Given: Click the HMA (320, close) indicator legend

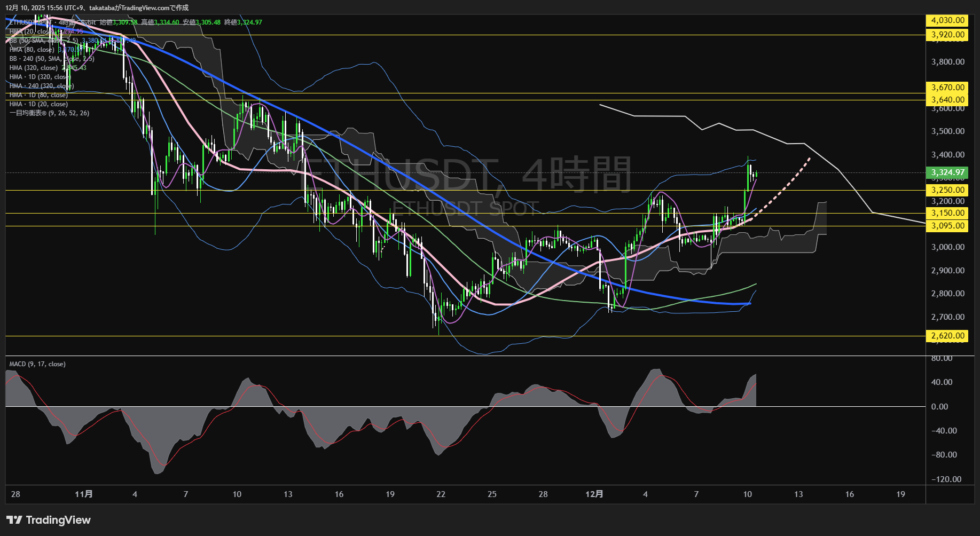Looking at the screenshot, I should [34, 68].
